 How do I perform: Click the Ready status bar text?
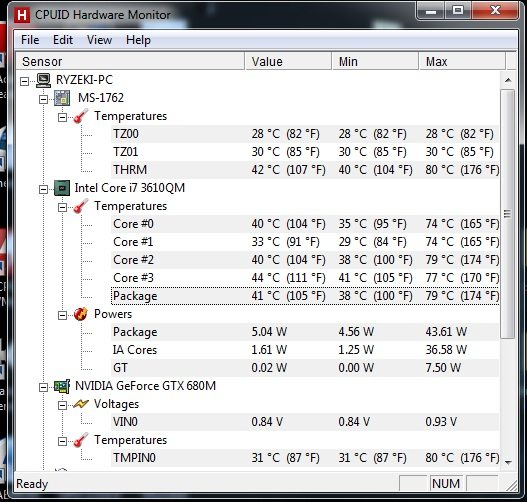point(32,484)
